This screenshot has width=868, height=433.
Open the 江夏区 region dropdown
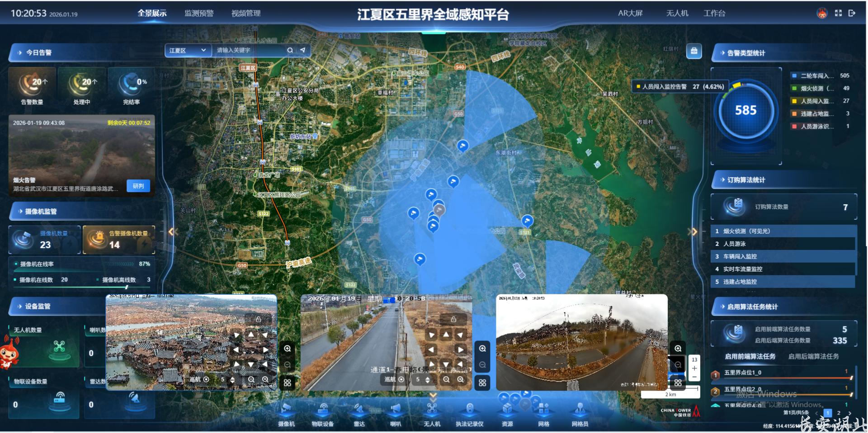tap(187, 51)
